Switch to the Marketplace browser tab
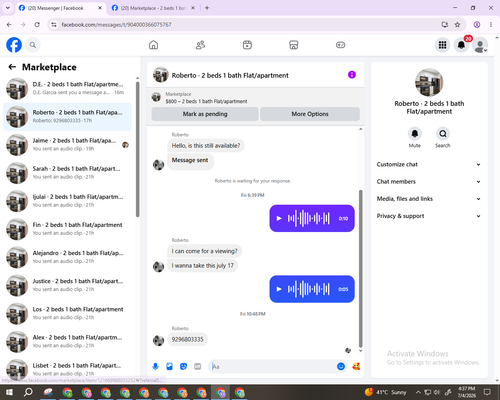500x400 pixels. 153,8
